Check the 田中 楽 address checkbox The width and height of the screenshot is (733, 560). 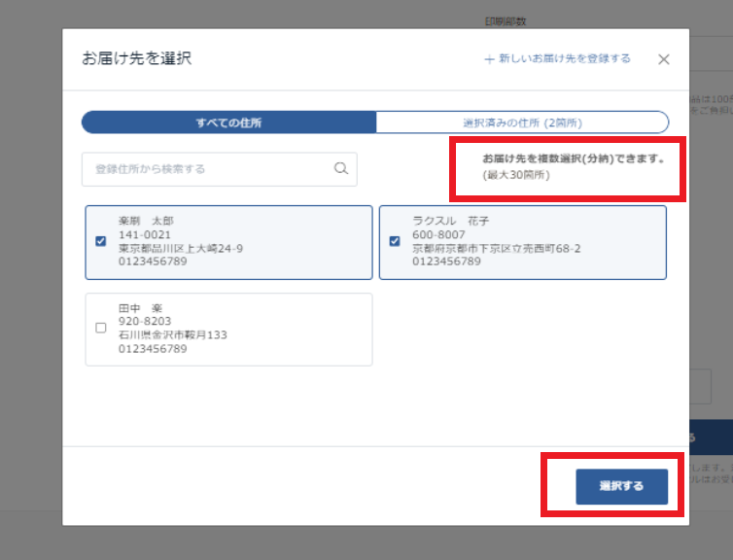(100, 329)
